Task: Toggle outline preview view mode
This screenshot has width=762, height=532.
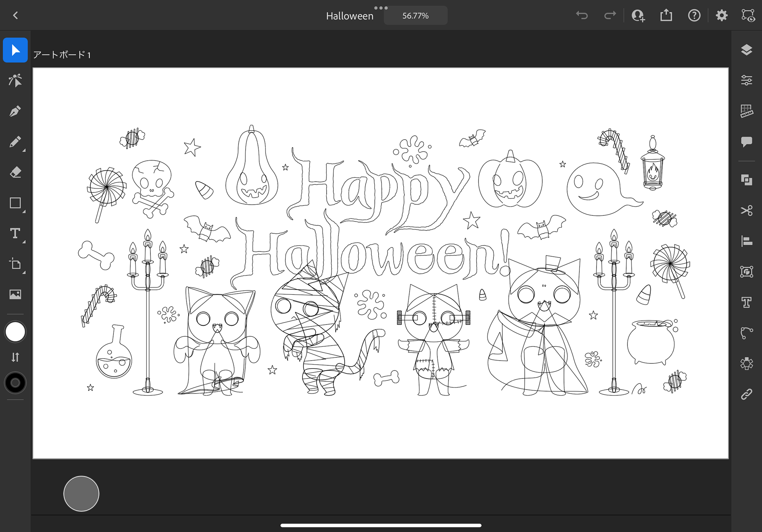Action: coord(748,15)
